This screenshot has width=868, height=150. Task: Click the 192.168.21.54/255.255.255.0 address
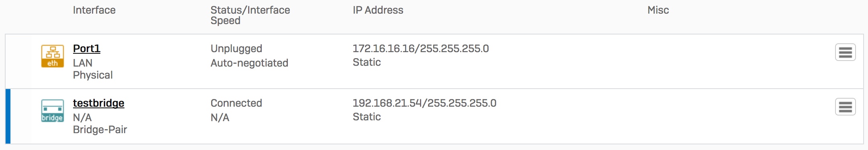pos(424,103)
